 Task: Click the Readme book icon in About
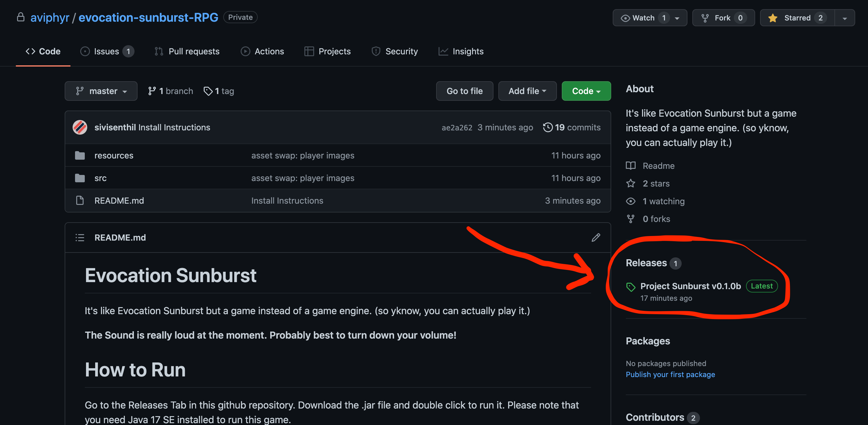(x=630, y=165)
